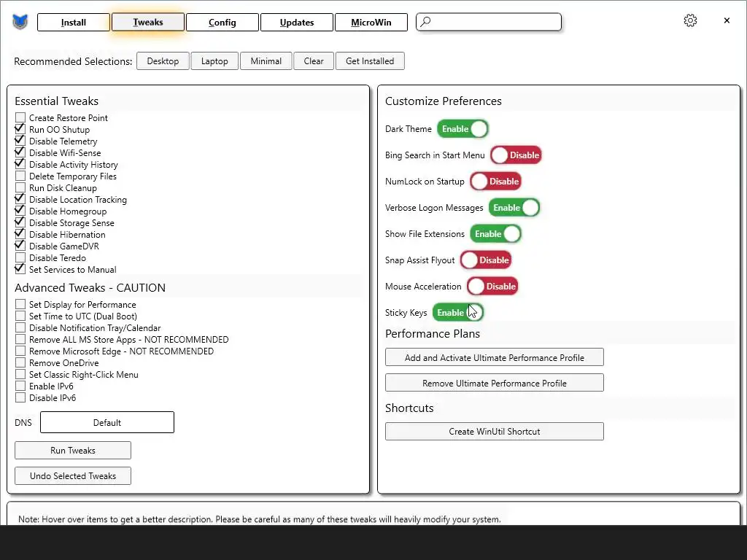Toggle the Sticky Keys switch
This screenshot has width=747, height=560.
point(458,312)
